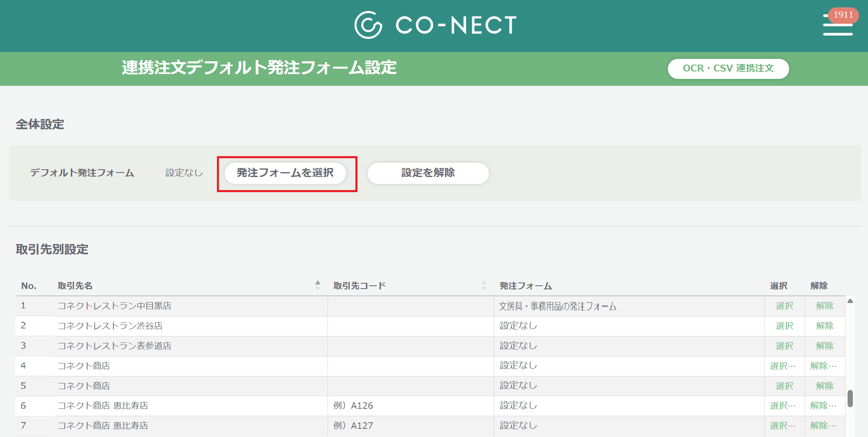Image resolution: width=868 pixels, height=437 pixels.
Task: Click 解除 in row with code A127
Action: tap(823, 426)
